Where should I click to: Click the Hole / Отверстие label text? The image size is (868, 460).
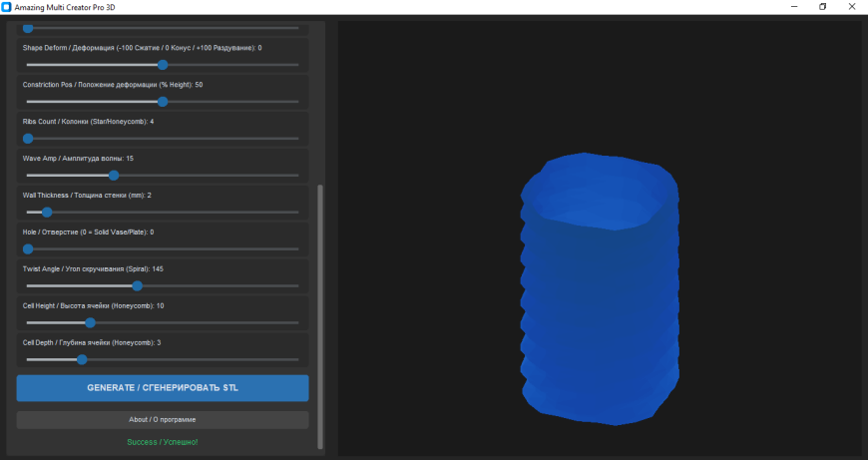(88, 232)
